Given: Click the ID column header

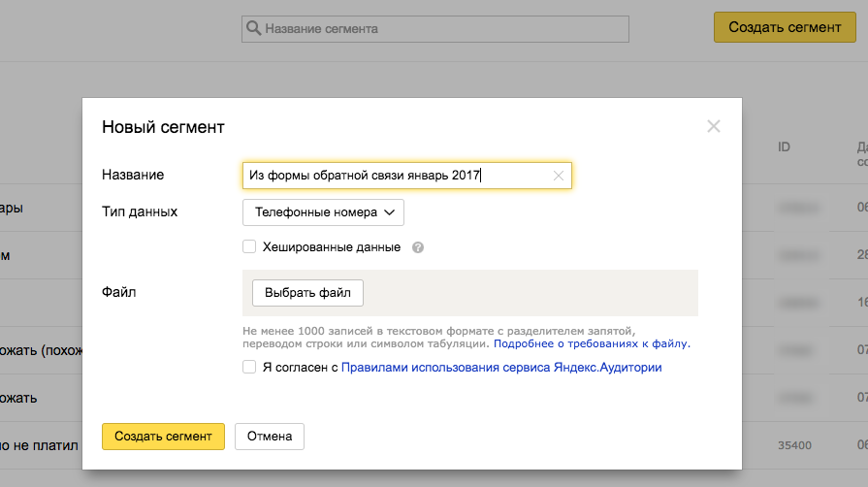Looking at the screenshot, I should [785, 147].
